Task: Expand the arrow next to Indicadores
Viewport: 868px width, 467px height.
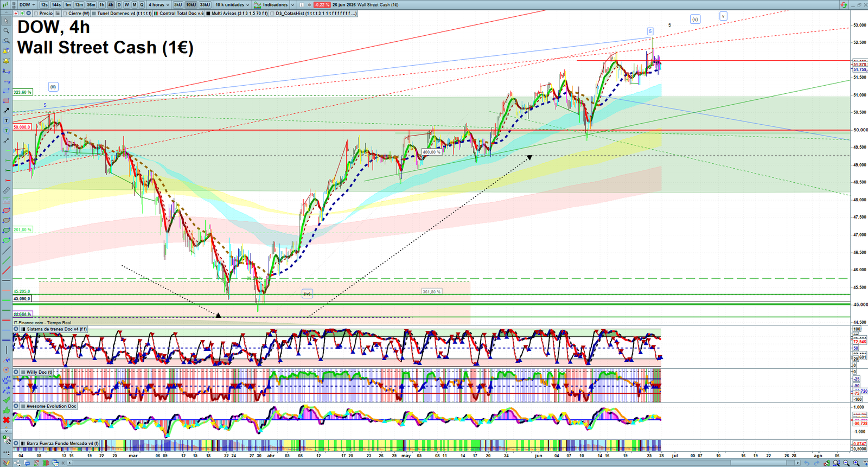Action: point(292,5)
